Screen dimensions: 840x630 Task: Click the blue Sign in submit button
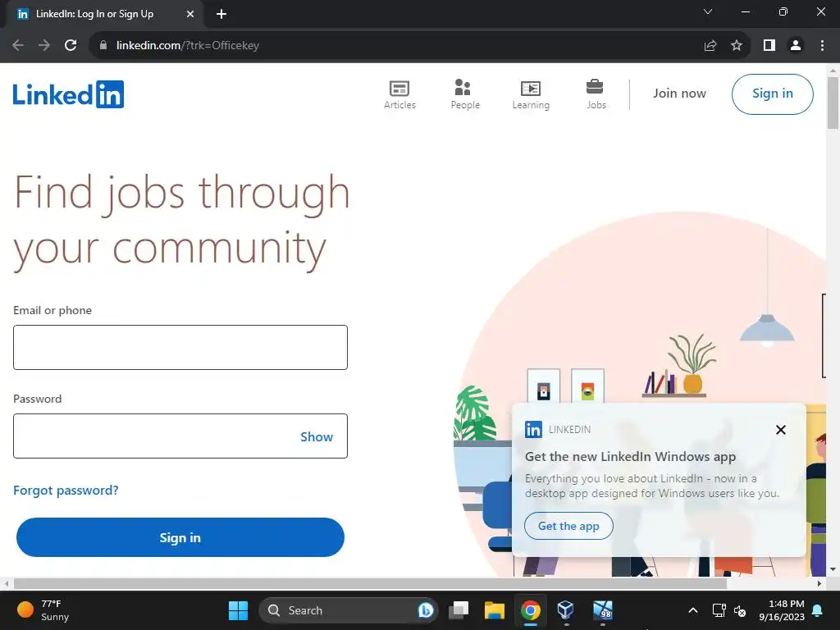(180, 537)
